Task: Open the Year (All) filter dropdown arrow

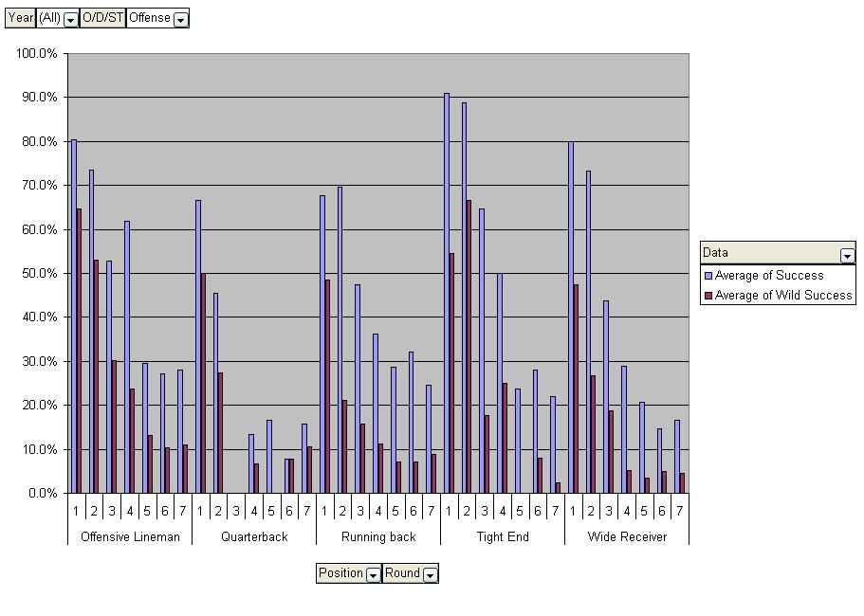Action: click(70, 20)
